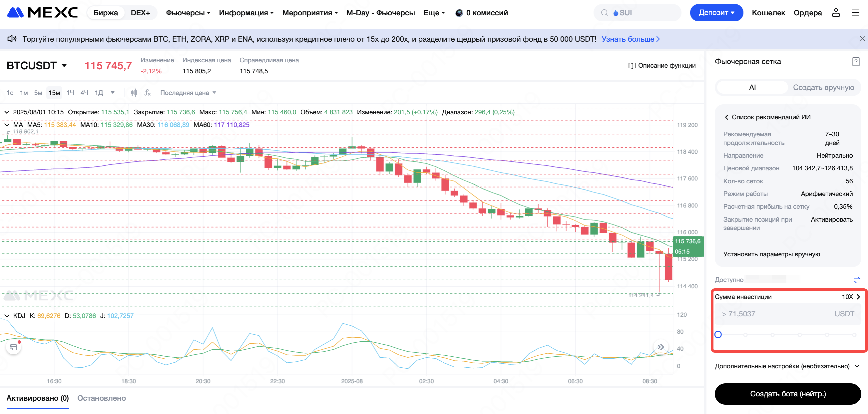The image size is (868, 414).
Task: Open the profile account icon
Action: 836,13
